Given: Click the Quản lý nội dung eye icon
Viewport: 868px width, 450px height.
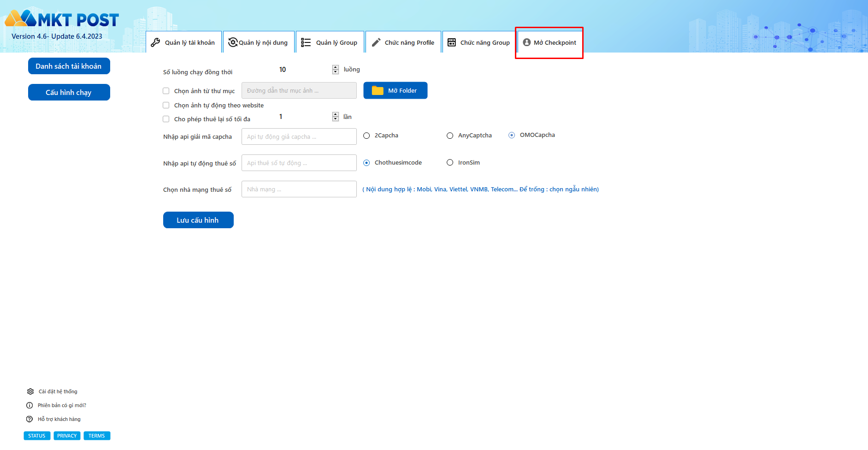Looking at the screenshot, I should click(233, 42).
